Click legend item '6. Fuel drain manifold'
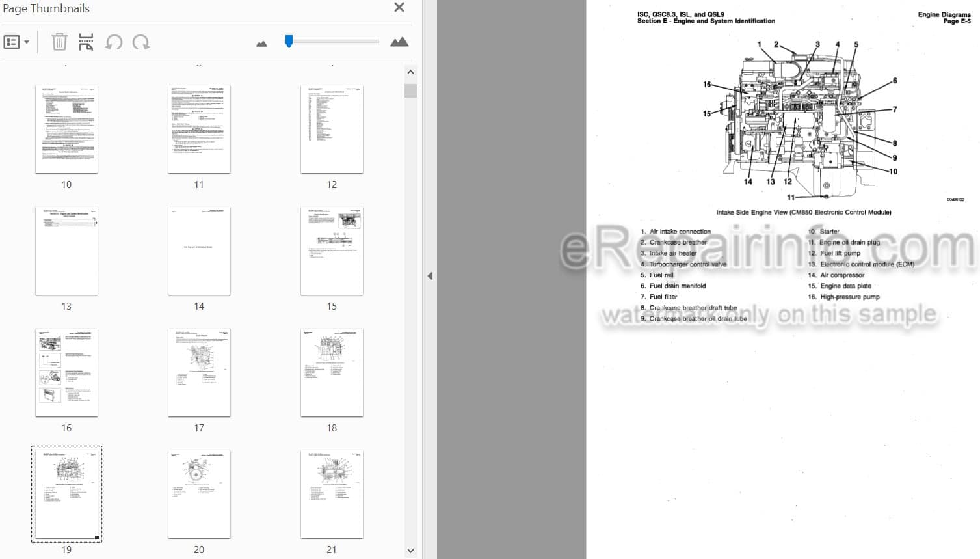Image resolution: width=980 pixels, height=559 pixels. (673, 286)
